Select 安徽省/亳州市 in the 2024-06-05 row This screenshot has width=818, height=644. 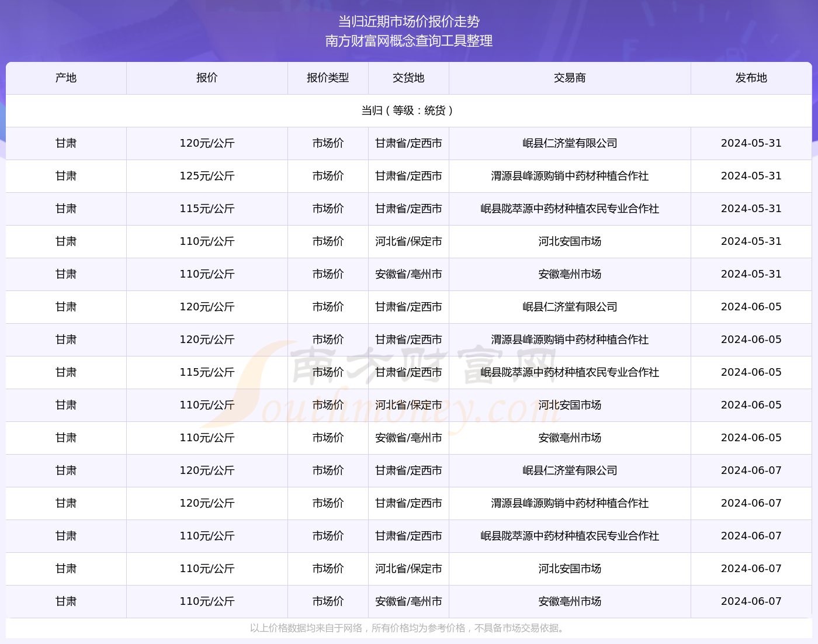tap(408, 438)
